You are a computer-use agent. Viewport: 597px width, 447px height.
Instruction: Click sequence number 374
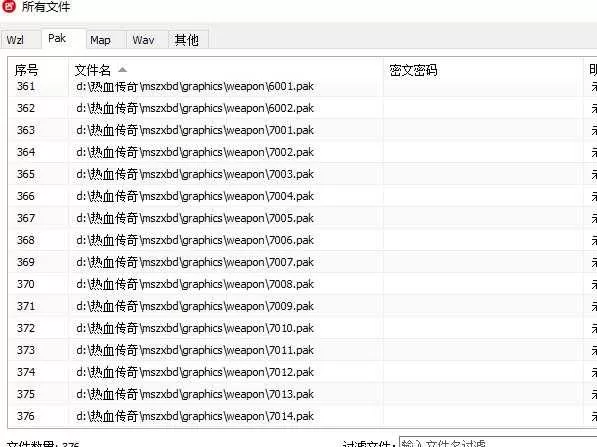[26, 372]
